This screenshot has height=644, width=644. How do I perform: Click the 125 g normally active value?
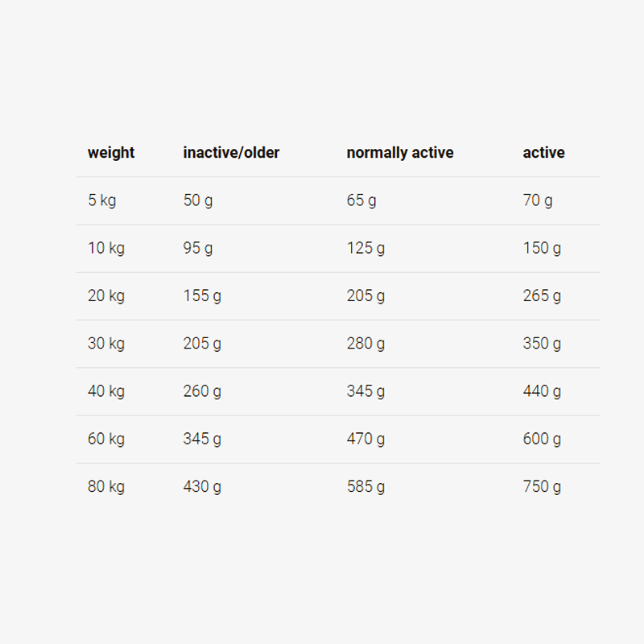point(365,248)
